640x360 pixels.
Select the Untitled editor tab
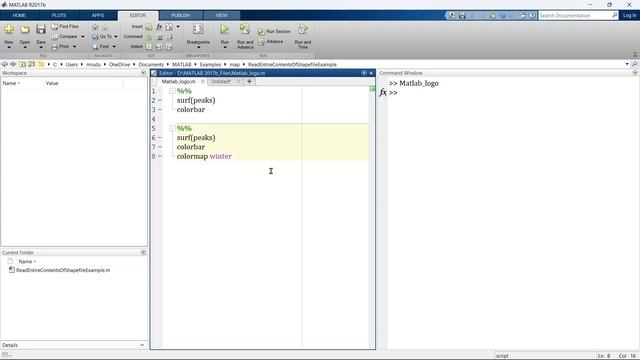coord(221,82)
